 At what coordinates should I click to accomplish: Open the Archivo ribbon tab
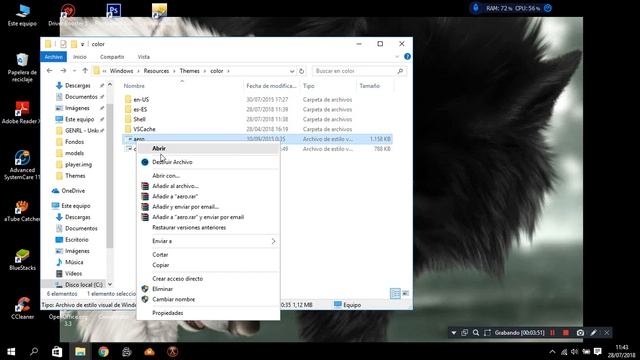pyautogui.click(x=53, y=57)
